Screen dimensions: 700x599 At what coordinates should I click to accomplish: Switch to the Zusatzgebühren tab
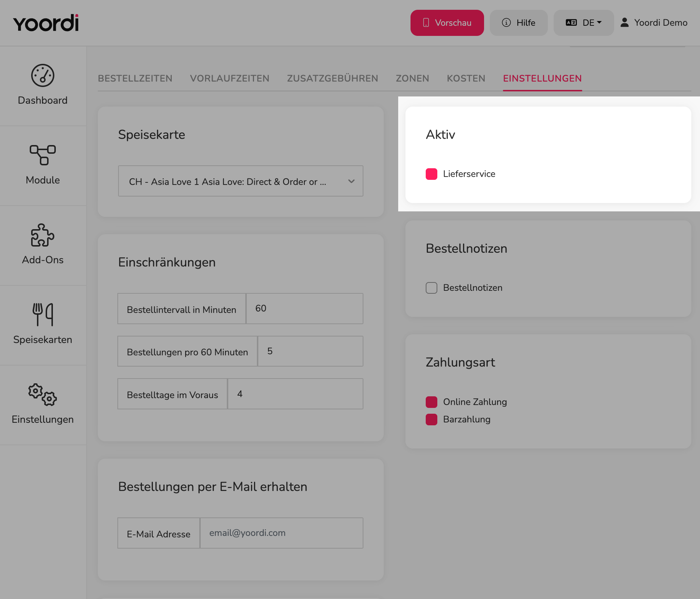[x=333, y=78]
